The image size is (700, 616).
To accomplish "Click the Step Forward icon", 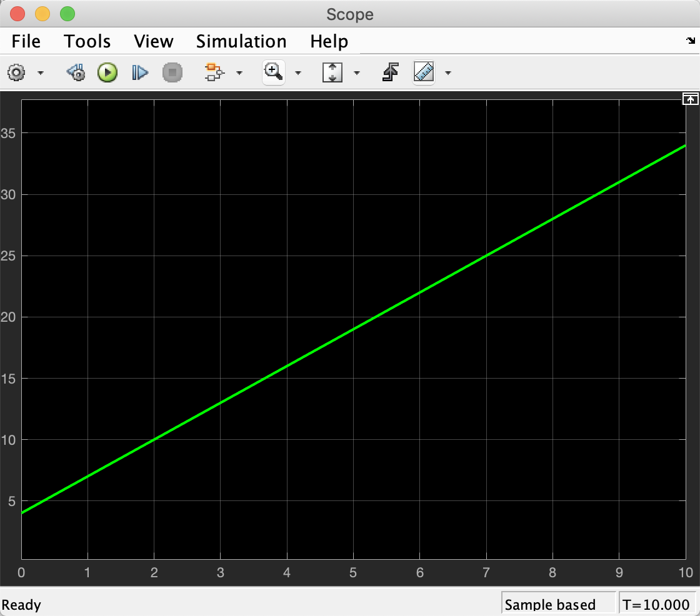I will tap(140, 72).
